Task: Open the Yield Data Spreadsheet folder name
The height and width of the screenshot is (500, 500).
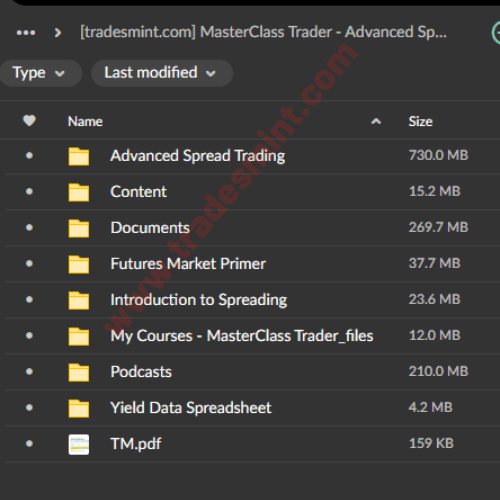Action: (191, 408)
